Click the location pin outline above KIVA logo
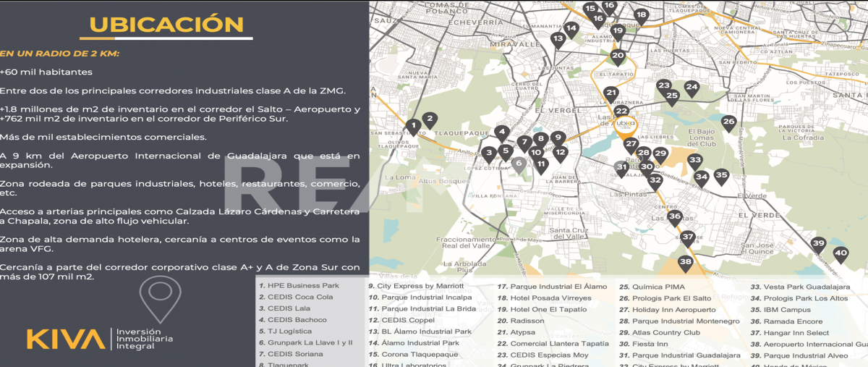The height and width of the screenshot is (367, 868). (158, 298)
